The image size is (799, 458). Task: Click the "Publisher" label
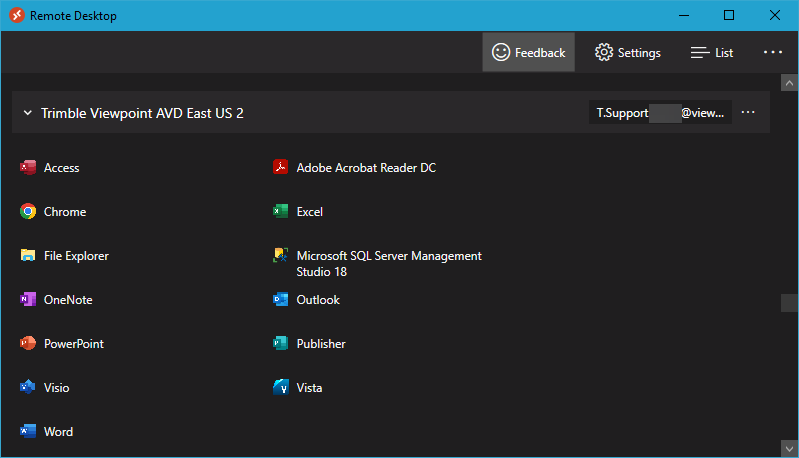pos(321,343)
